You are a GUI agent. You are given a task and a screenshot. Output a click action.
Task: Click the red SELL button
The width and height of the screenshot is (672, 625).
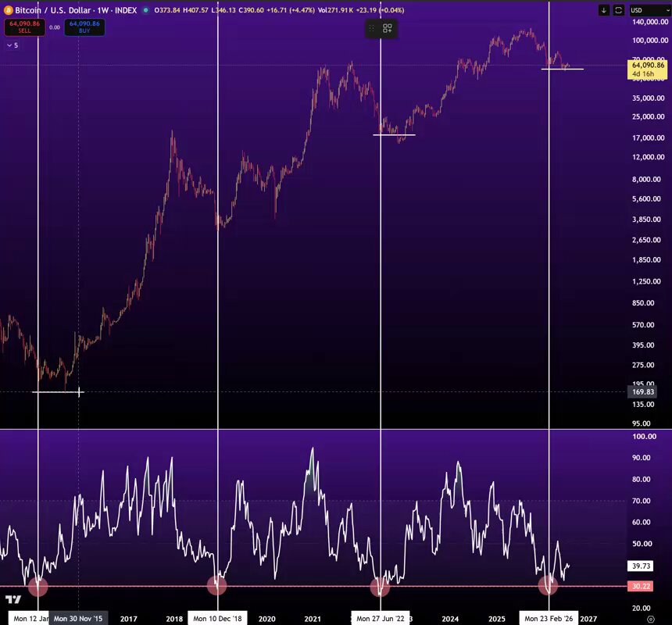[24, 27]
